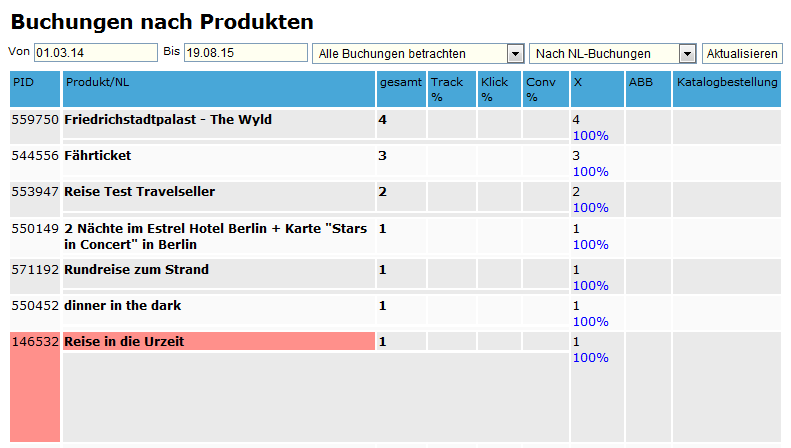Click the 'Estrel Hotel Berlin' product entry
791x448 pixels.
215,236
